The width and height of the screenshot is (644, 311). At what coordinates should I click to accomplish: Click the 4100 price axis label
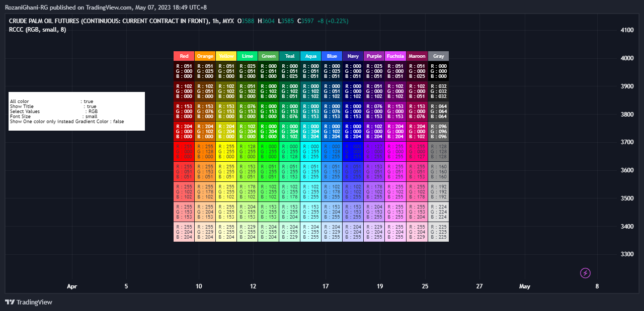627,30
